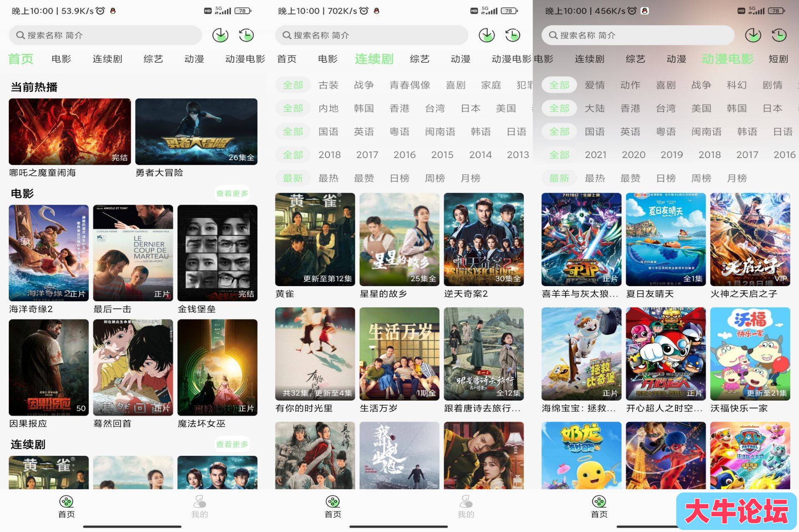The width and height of the screenshot is (799, 532).
Task: Open 金钱堡垒 movie poster
Action: (217, 253)
